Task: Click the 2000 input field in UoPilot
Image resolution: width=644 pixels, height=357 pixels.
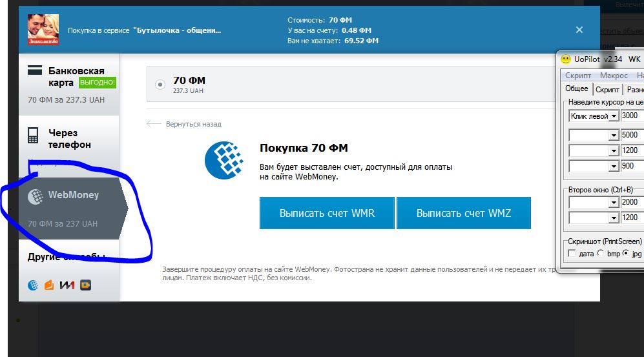Action: point(632,202)
